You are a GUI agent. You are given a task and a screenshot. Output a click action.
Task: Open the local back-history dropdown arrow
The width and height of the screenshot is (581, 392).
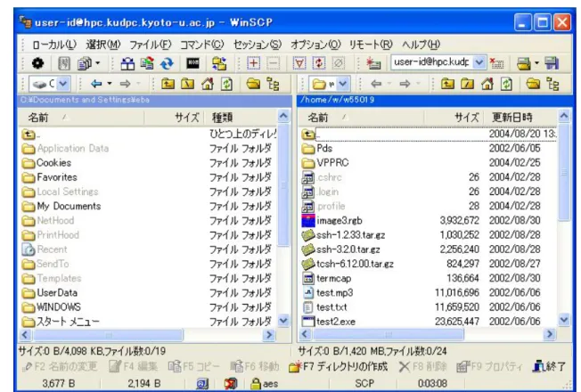pyautogui.click(x=110, y=84)
